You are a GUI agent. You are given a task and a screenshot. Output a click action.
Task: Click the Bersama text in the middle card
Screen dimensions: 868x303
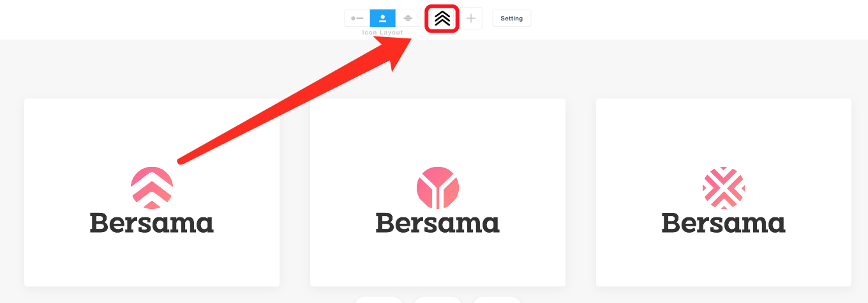tap(438, 223)
